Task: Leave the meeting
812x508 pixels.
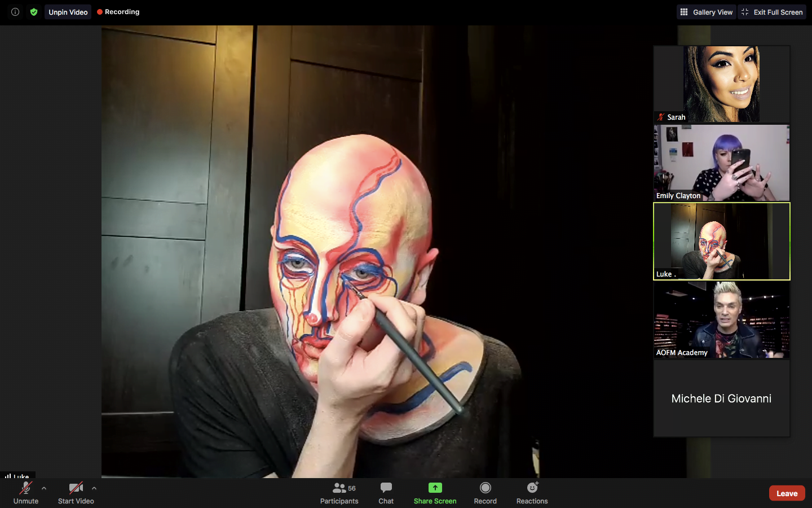Action: click(787, 493)
